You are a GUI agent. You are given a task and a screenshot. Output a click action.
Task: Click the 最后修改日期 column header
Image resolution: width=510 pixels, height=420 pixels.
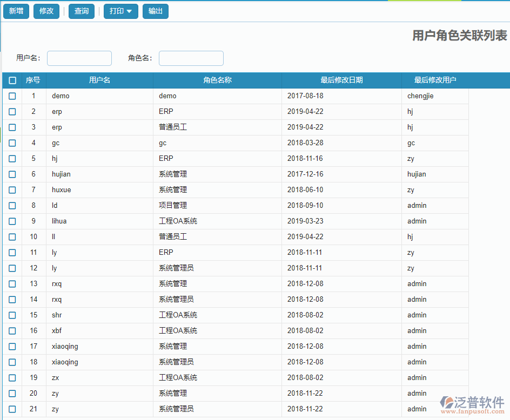(x=341, y=80)
